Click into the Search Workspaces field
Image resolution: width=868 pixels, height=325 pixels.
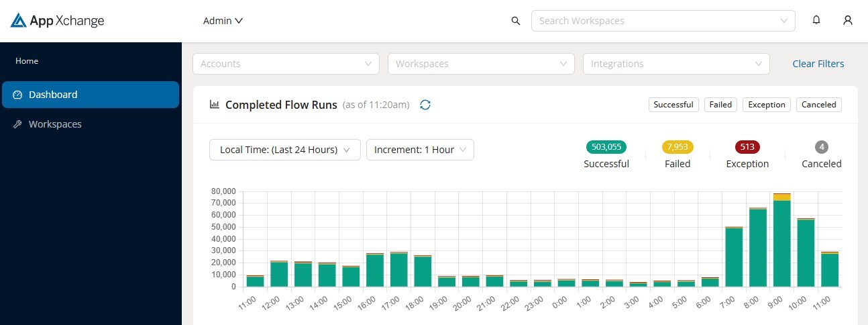(657, 21)
